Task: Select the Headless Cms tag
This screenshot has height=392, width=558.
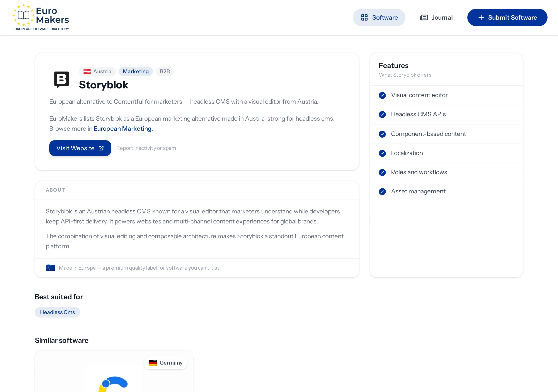Action: tap(57, 312)
